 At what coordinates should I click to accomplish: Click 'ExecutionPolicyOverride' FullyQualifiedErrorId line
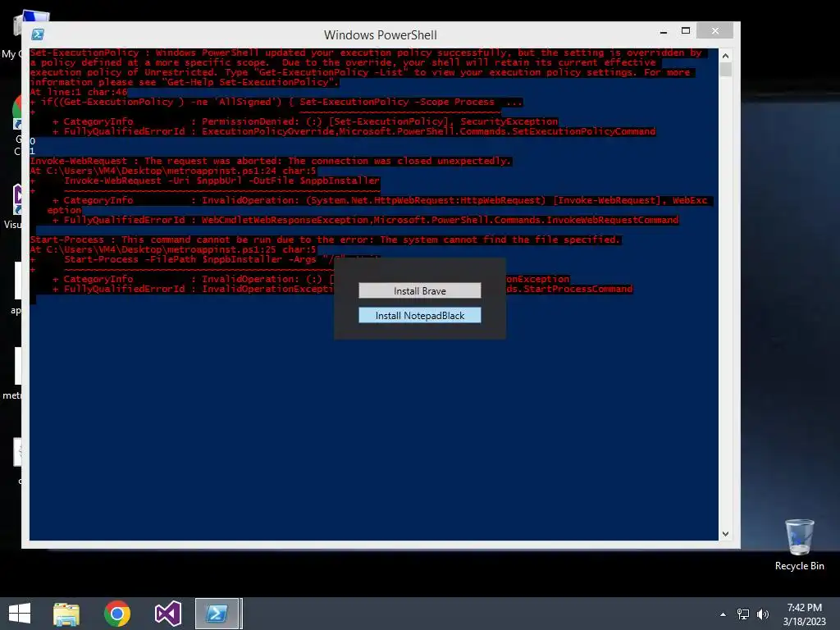354,131
